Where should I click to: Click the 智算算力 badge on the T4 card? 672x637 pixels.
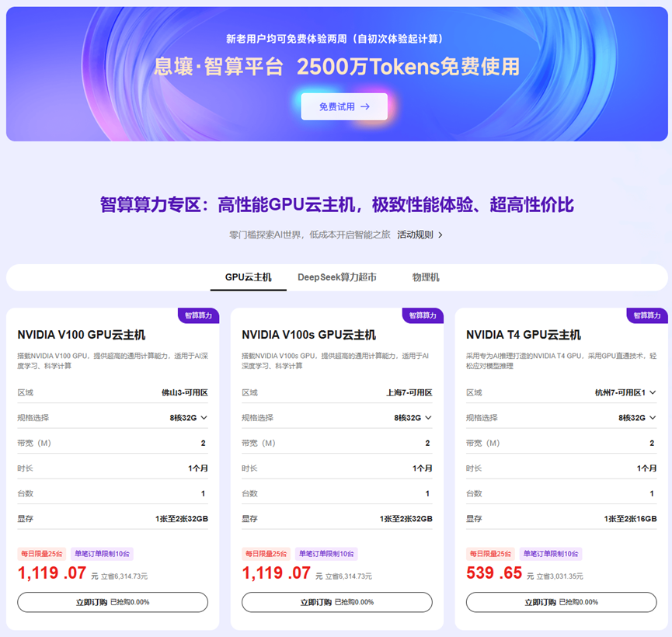coord(647,315)
